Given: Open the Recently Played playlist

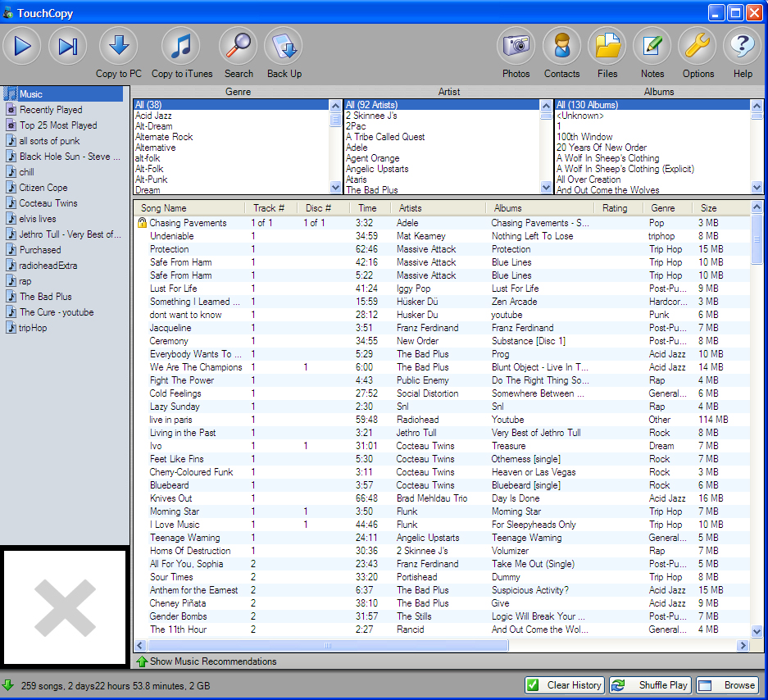Looking at the screenshot, I should (x=51, y=110).
